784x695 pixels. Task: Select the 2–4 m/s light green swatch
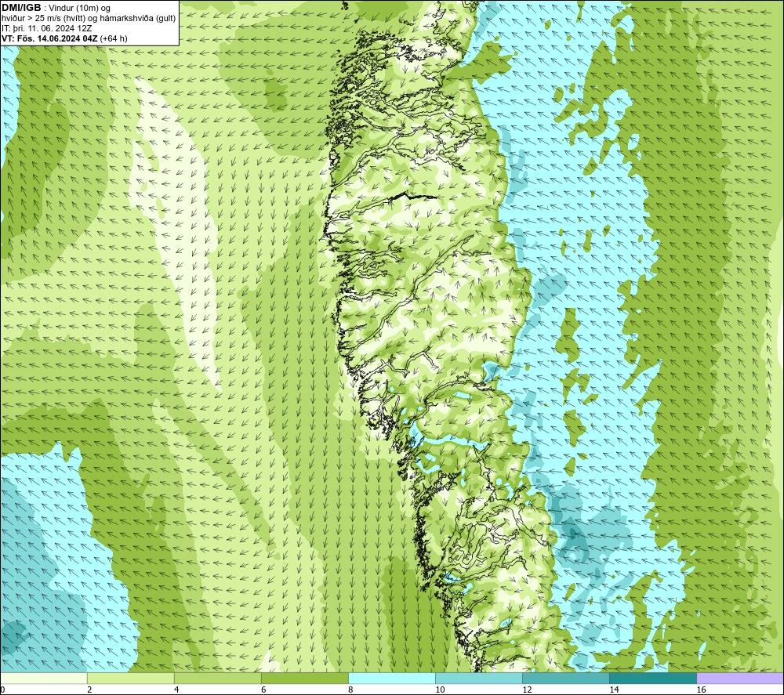(130, 678)
